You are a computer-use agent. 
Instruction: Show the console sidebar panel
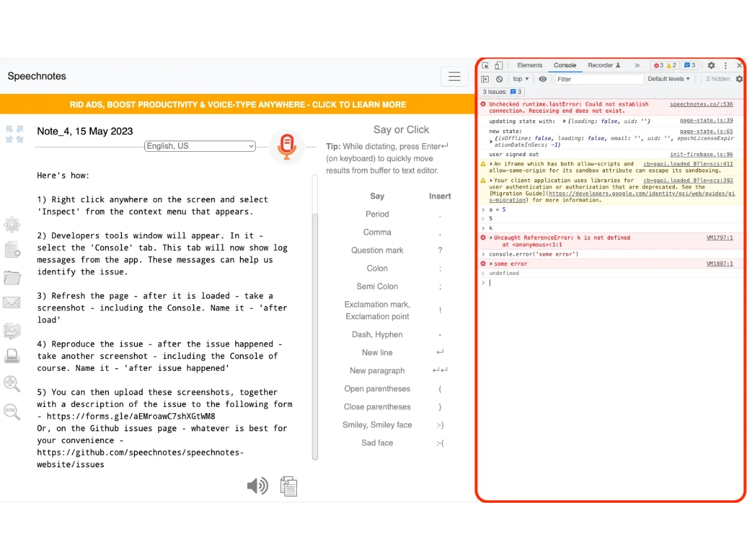486,79
